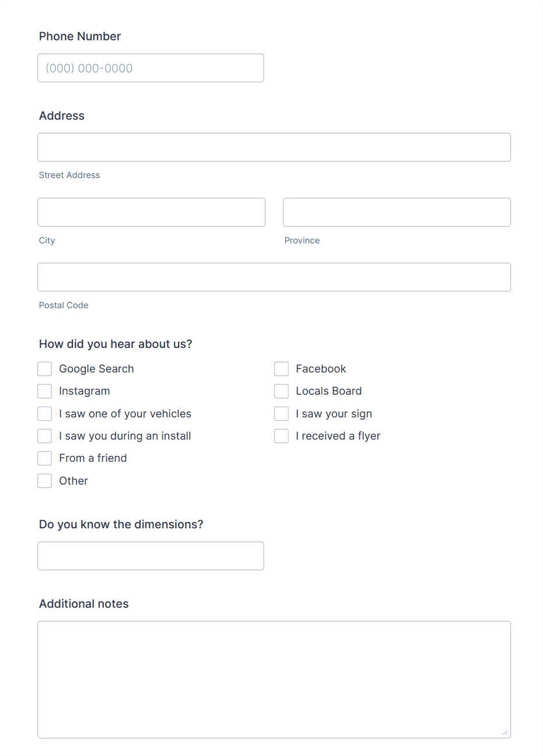543x756 pixels.
Task: Focus the City input field
Action: [x=151, y=212]
